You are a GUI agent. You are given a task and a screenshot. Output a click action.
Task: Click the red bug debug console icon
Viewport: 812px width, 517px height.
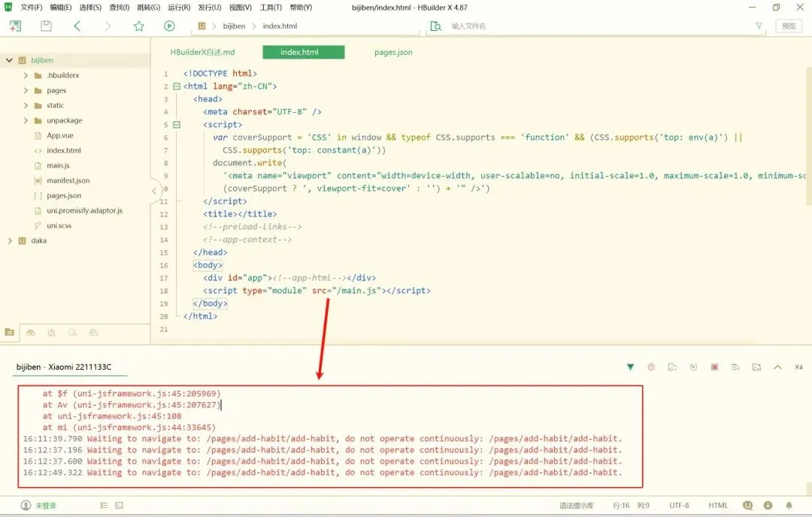(651, 367)
